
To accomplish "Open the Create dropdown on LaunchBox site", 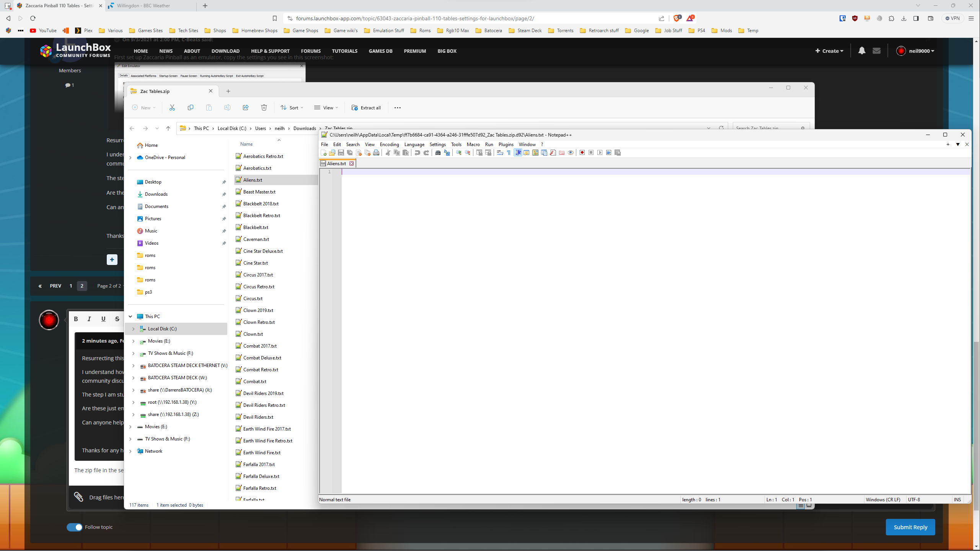I will [829, 51].
